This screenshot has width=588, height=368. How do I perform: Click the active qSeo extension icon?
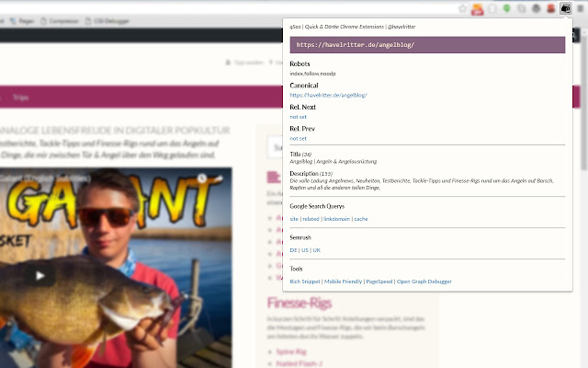pos(565,8)
